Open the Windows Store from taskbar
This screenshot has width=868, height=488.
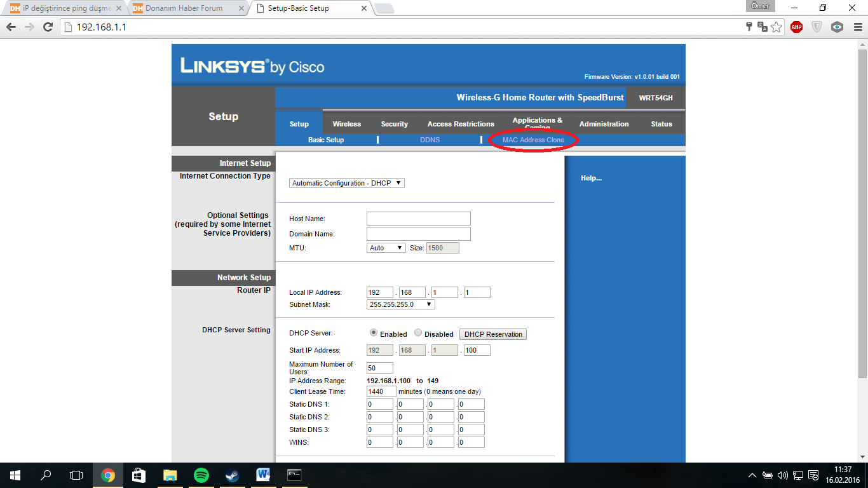[x=139, y=475]
